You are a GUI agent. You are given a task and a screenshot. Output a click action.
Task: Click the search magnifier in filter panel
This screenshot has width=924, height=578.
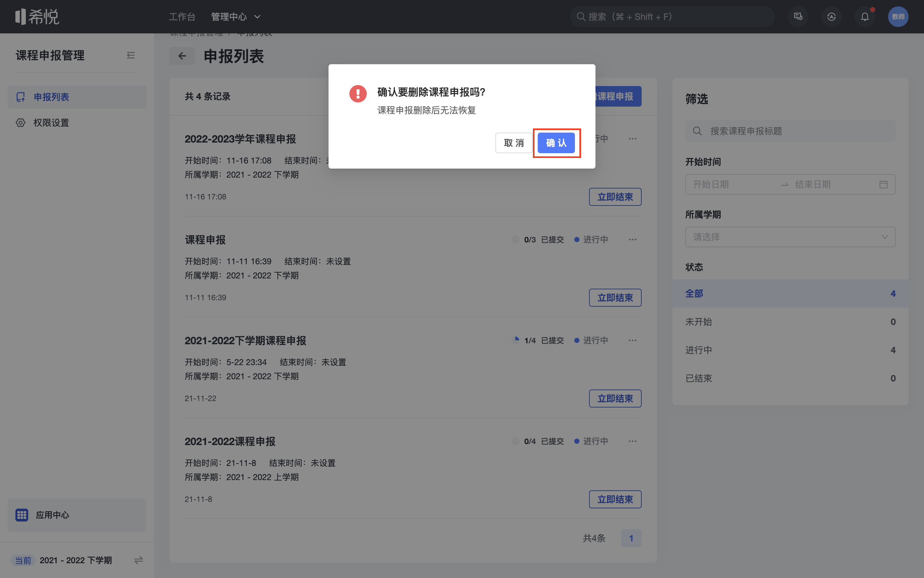(697, 131)
